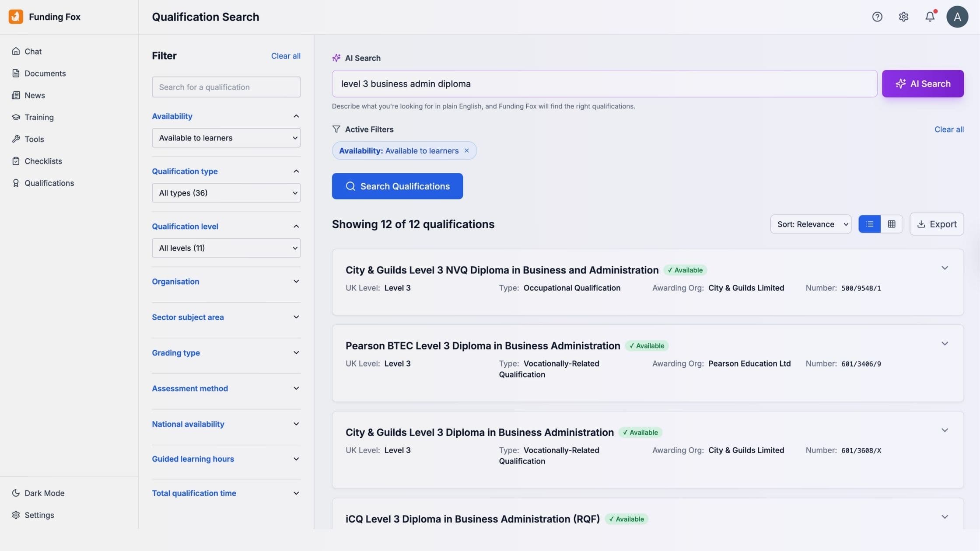Open News in sidebar
The image size is (980, 551).
pos(28,95)
